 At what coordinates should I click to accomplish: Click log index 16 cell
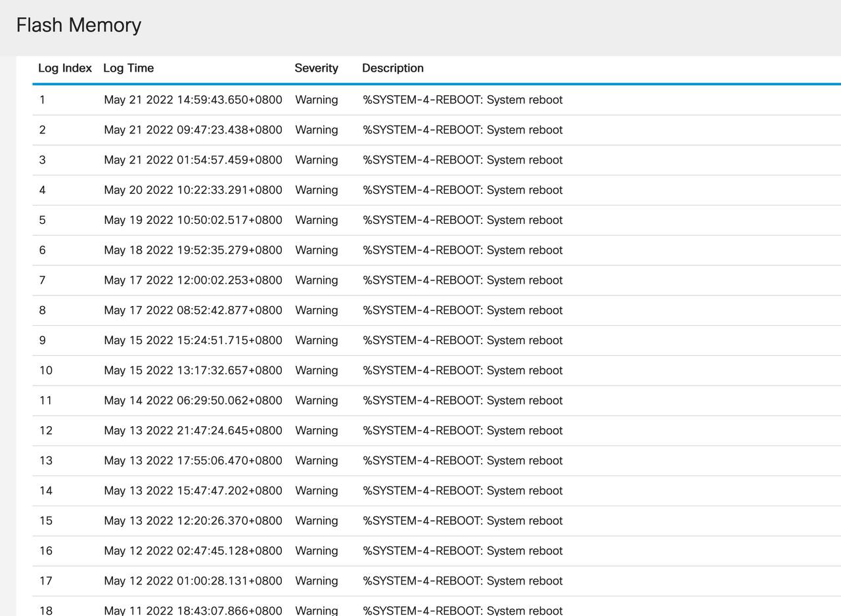[46, 551]
